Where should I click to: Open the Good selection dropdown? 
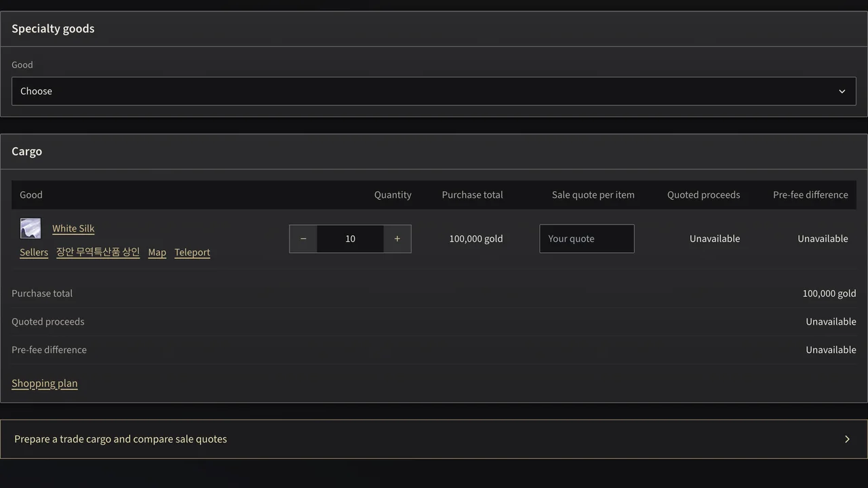pos(434,91)
